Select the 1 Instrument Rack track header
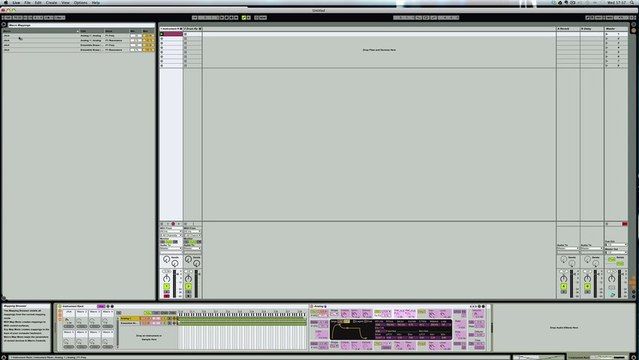 tap(171, 29)
